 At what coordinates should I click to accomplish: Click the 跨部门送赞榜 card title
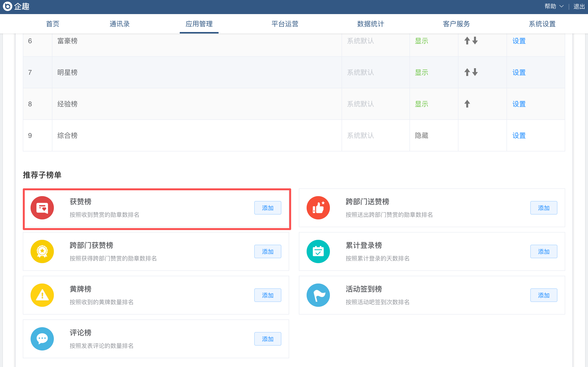(x=367, y=201)
